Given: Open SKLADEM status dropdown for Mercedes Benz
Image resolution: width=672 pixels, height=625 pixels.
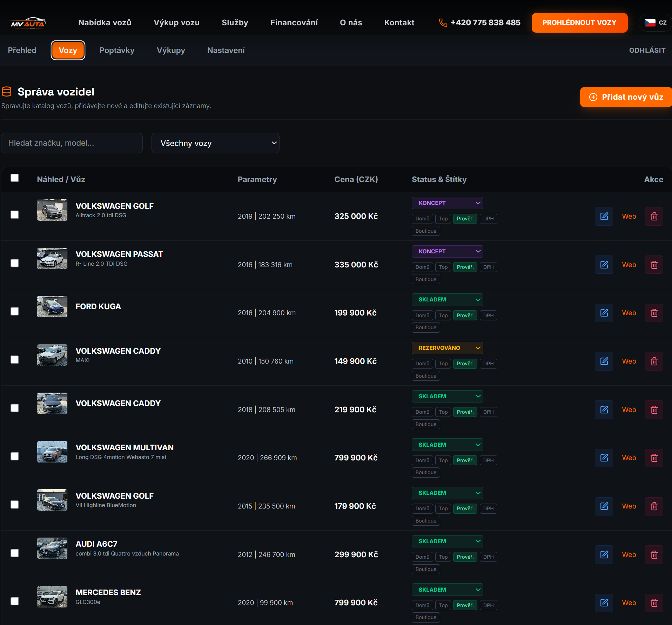Looking at the screenshot, I should (x=447, y=590).
